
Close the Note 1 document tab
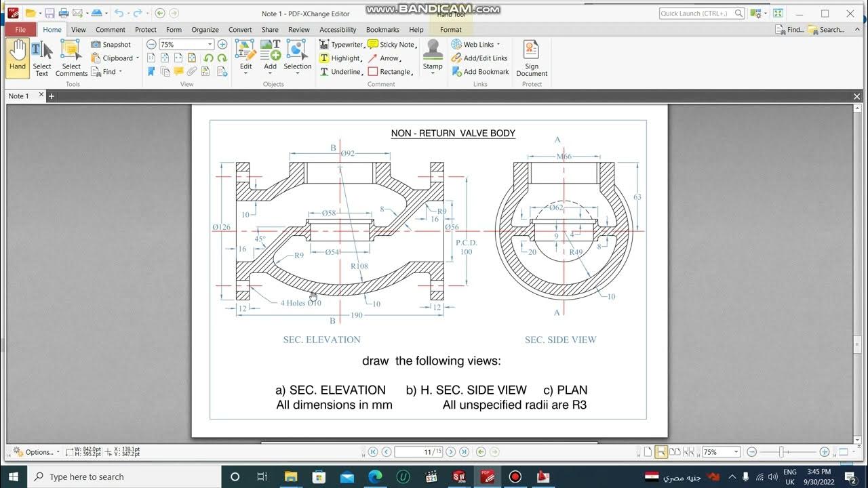pyautogui.click(x=41, y=95)
